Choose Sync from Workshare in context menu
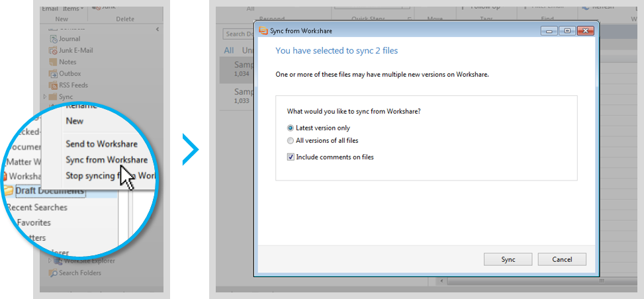644x299 pixels. tap(107, 160)
